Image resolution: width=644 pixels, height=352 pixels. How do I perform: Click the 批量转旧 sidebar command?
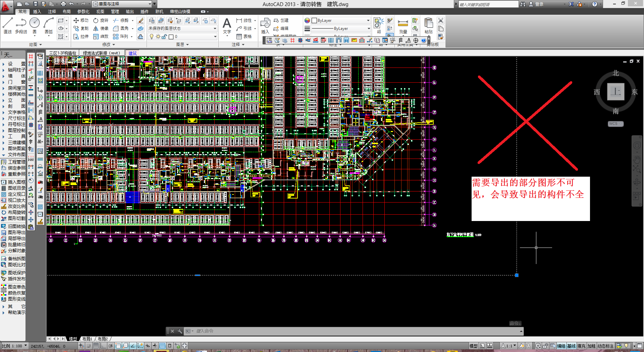14,245
